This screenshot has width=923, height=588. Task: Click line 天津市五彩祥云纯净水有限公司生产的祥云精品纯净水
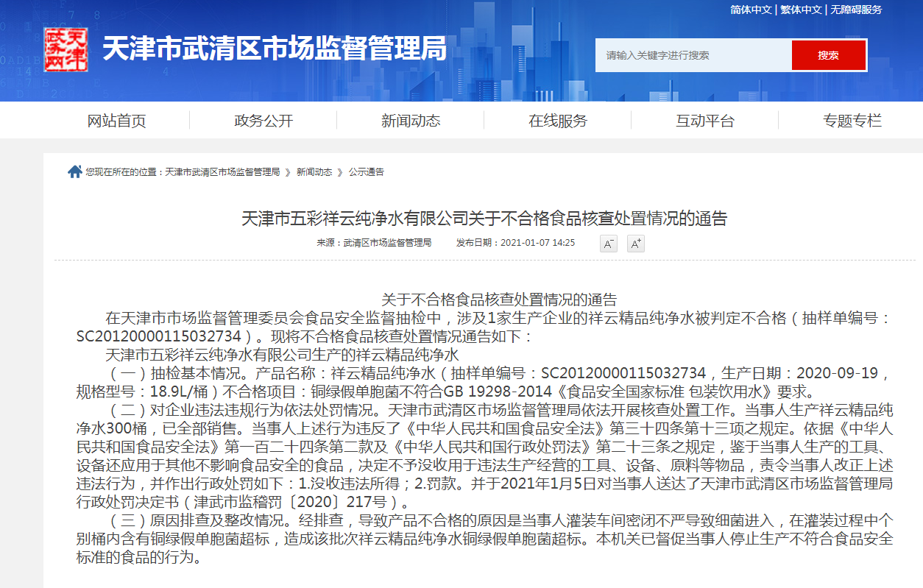point(282,355)
